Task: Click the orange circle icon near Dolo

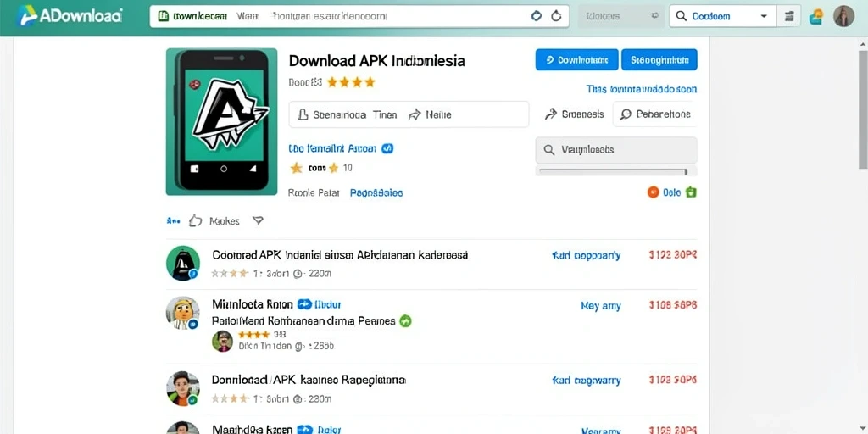Action: tap(654, 192)
